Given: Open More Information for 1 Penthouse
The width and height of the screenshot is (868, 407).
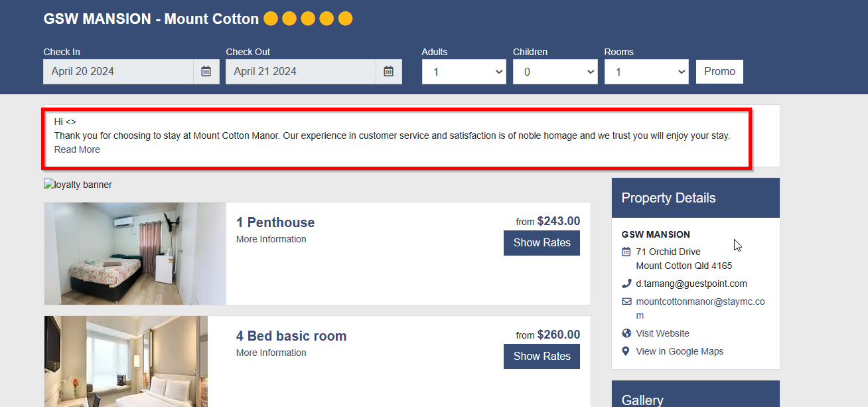Looking at the screenshot, I should pyautogui.click(x=271, y=239).
